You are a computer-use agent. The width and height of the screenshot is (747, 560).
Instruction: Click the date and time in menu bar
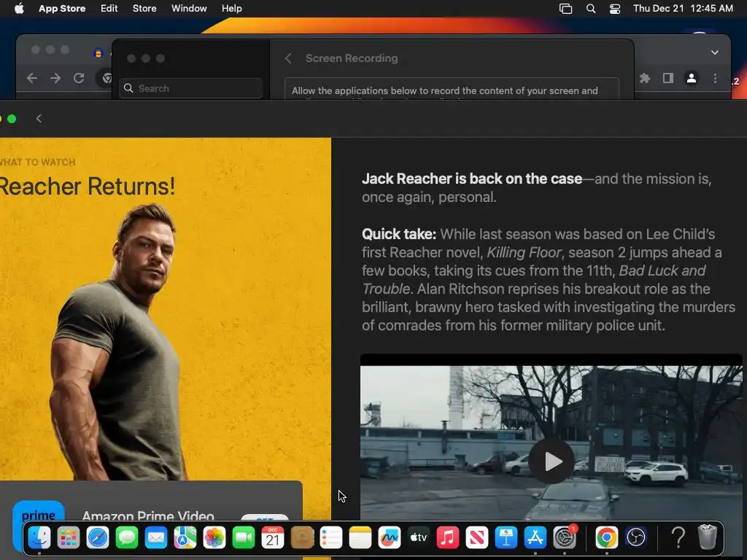click(683, 9)
